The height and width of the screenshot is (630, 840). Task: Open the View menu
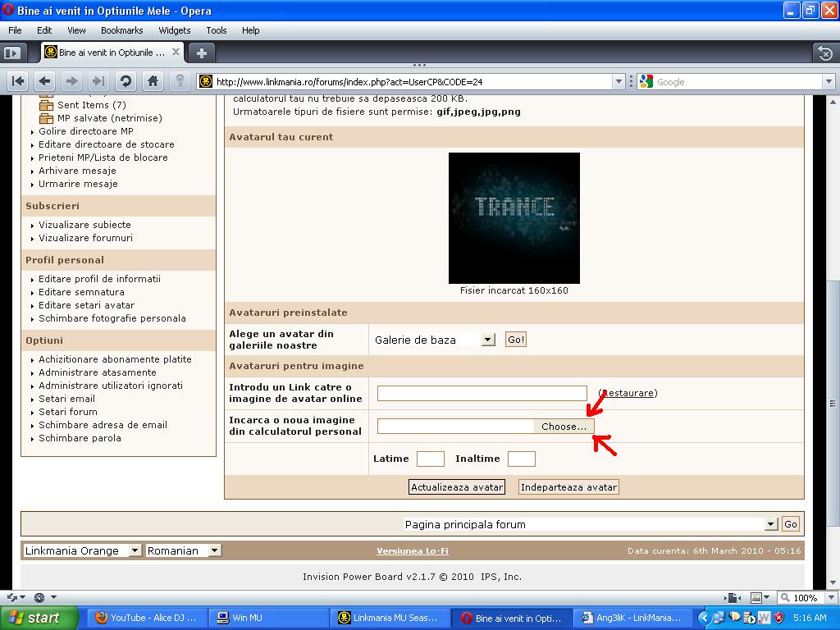pos(76,30)
